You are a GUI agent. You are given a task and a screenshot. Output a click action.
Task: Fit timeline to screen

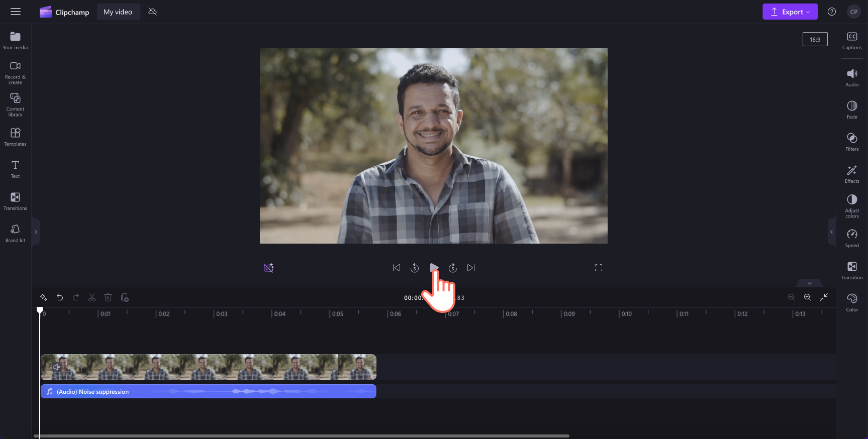[824, 297]
